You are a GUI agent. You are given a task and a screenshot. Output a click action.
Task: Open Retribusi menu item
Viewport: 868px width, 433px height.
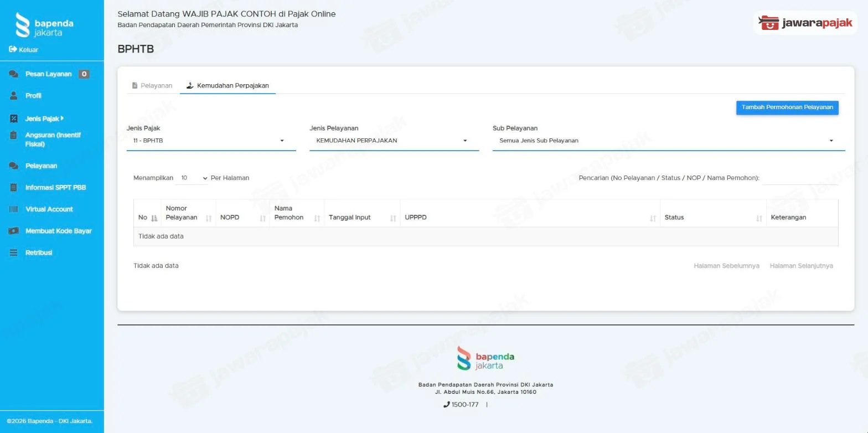click(x=39, y=252)
